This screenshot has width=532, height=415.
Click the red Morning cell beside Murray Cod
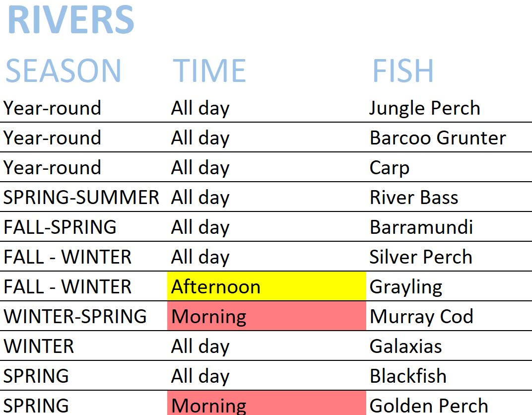(x=266, y=316)
